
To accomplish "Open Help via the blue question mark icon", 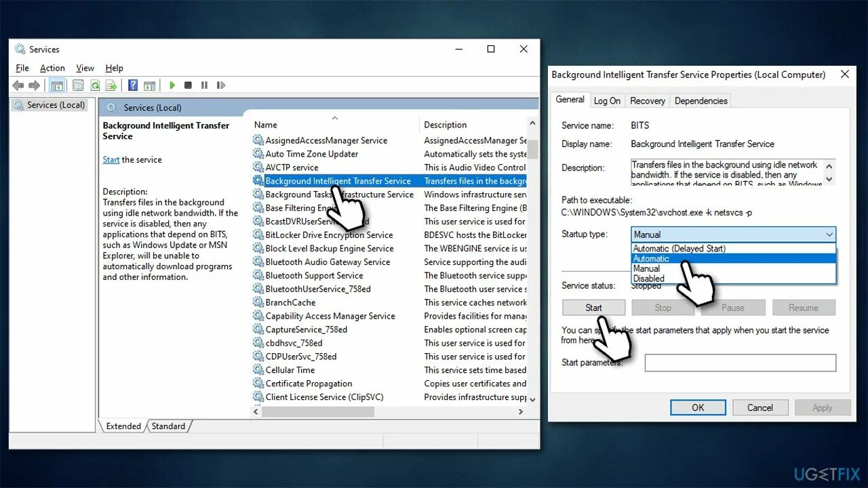I will (x=133, y=85).
